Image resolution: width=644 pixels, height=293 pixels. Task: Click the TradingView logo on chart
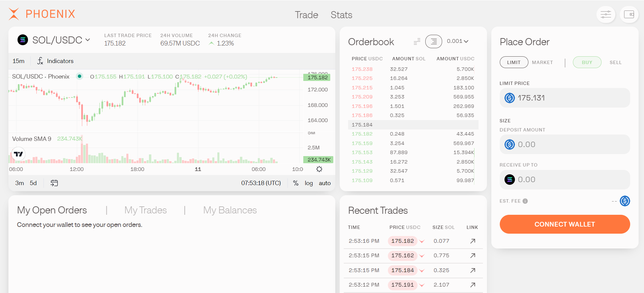tap(18, 154)
